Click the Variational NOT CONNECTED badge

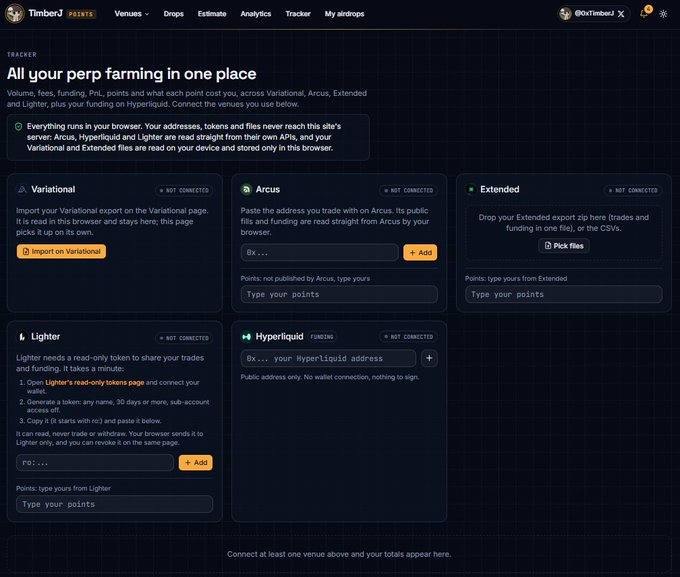pyautogui.click(x=184, y=190)
